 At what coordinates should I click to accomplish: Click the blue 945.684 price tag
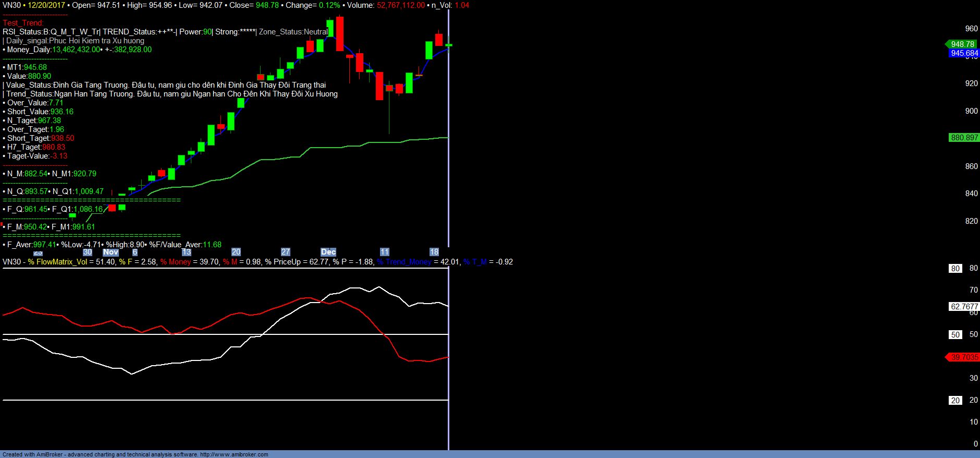964,53
